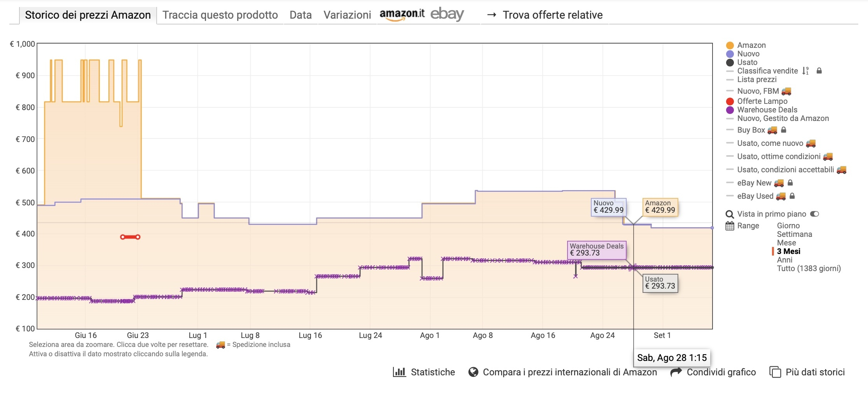Toggle Amazon price series in legend
Screen dimensions: 868x394
(751, 45)
